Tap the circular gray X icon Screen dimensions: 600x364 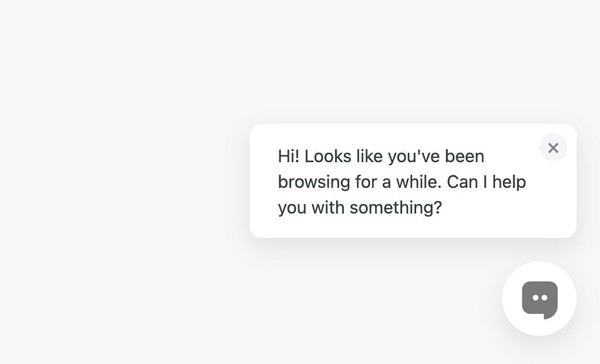(553, 147)
